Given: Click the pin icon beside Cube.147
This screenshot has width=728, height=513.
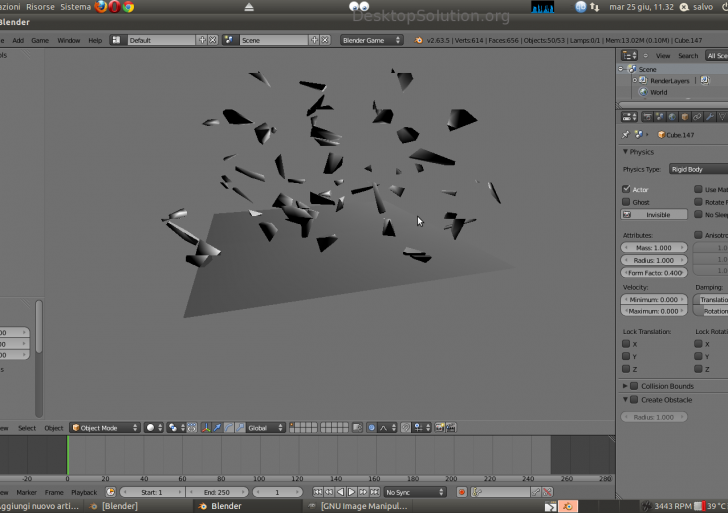Looking at the screenshot, I should (x=627, y=134).
